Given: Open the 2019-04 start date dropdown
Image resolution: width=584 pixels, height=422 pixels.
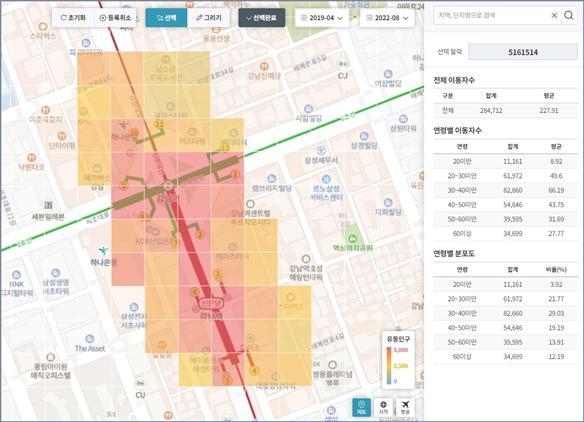Looking at the screenshot, I should pos(322,18).
